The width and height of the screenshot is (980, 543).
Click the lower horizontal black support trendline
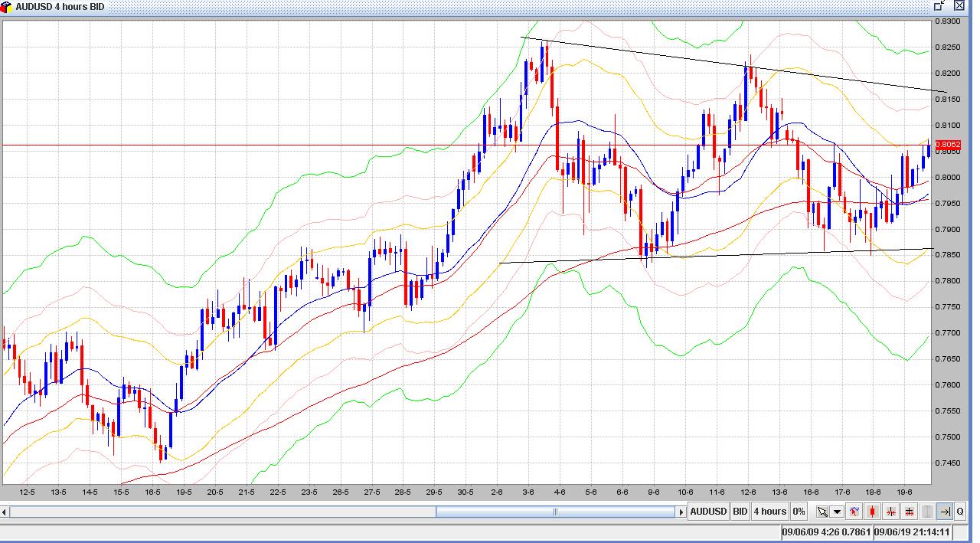click(x=717, y=256)
